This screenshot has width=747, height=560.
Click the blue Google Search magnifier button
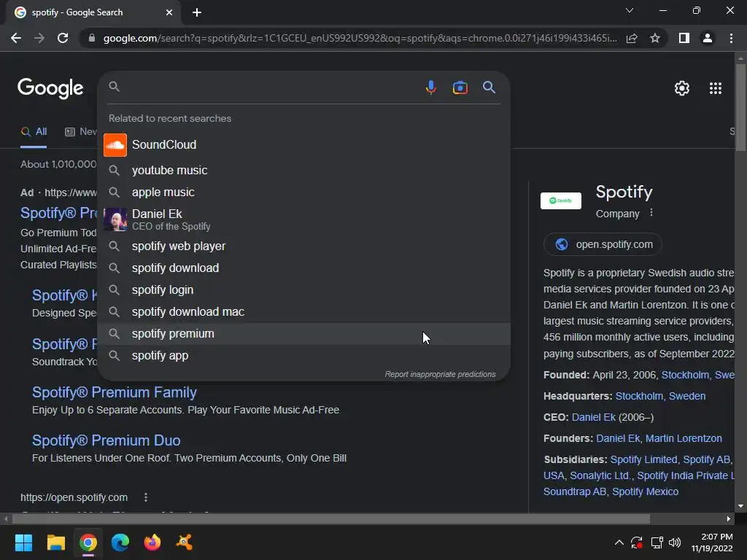489,87
